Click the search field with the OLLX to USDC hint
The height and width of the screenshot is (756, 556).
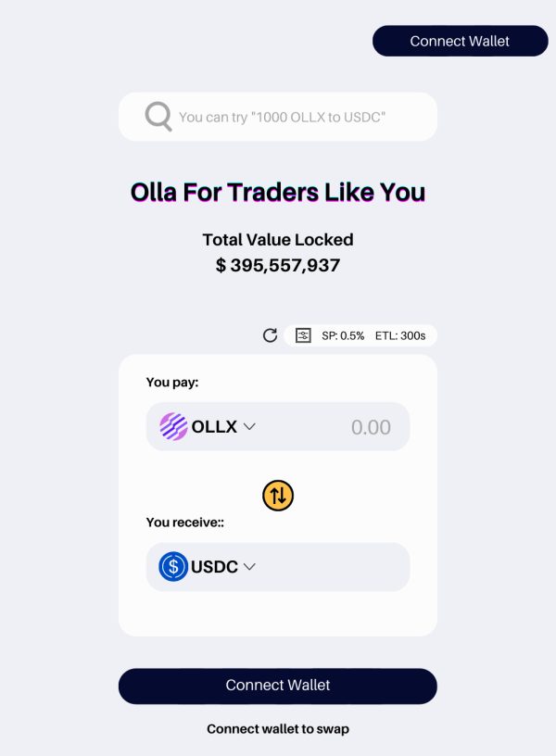pyautogui.click(x=278, y=117)
